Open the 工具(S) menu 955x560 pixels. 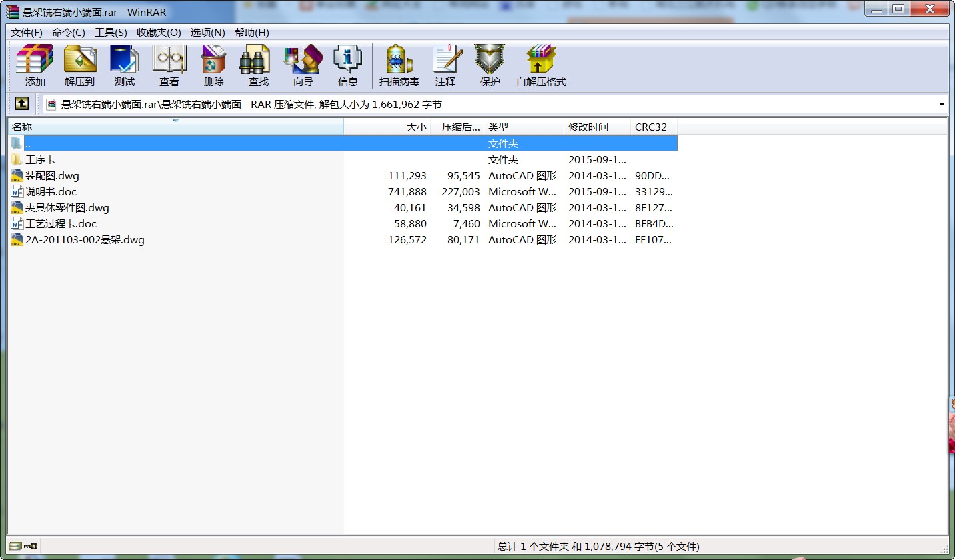[x=111, y=33]
